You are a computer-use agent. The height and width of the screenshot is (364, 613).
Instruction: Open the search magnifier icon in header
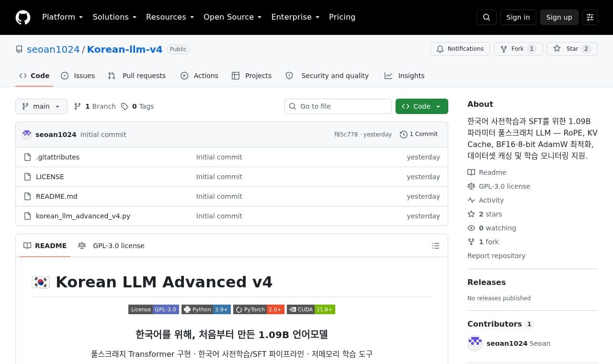click(487, 17)
